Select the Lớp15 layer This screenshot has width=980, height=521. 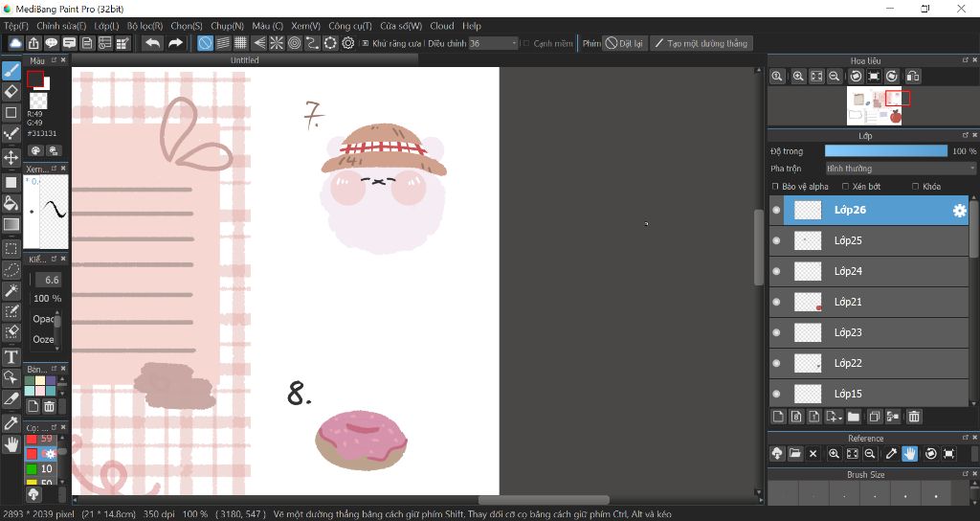(869, 394)
